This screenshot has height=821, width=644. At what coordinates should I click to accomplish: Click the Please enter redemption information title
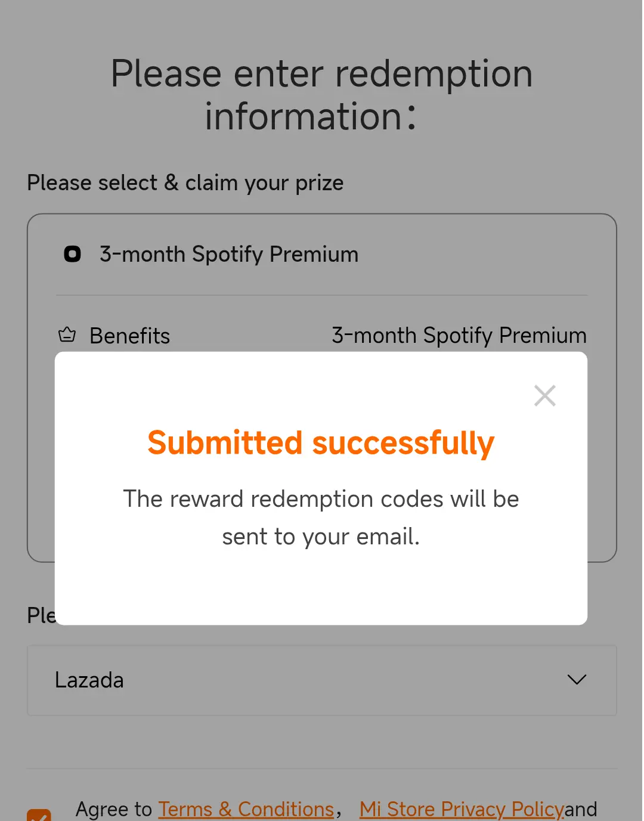click(x=322, y=95)
